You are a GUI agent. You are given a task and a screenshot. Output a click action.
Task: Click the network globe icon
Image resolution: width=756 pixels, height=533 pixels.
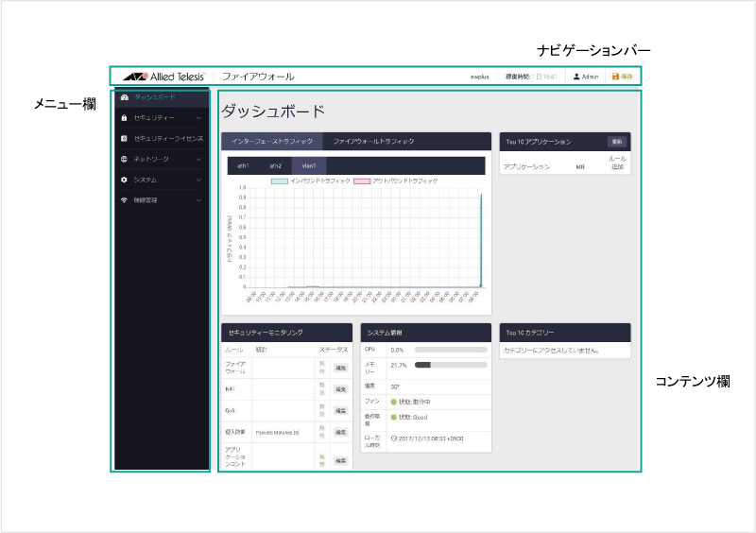coord(124,159)
